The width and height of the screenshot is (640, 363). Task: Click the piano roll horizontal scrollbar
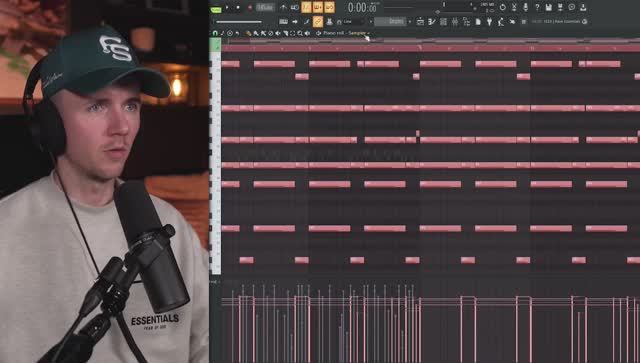431,40
